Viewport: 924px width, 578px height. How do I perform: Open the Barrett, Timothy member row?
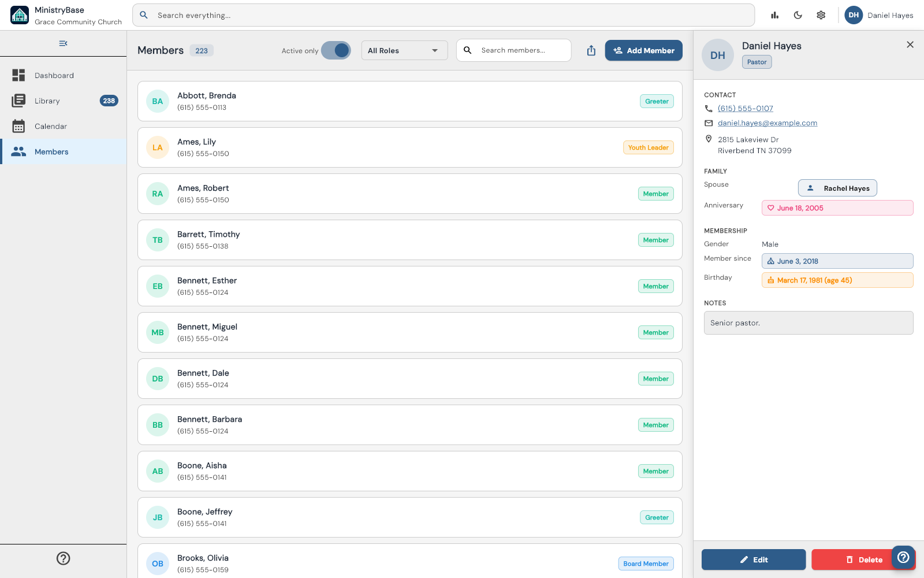(410, 240)
